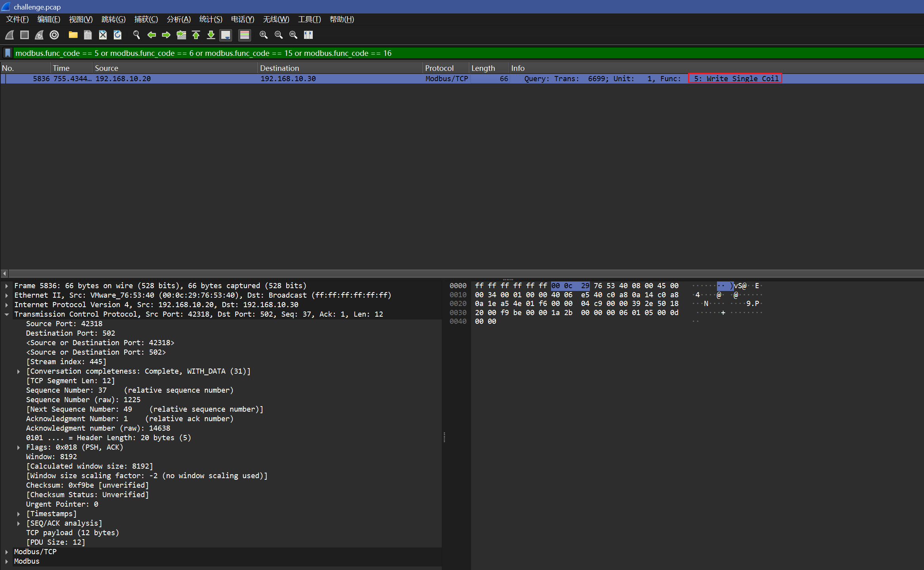924x570 pixels.
Task: Click the stop capture square icon
Action: click(25, 35)
